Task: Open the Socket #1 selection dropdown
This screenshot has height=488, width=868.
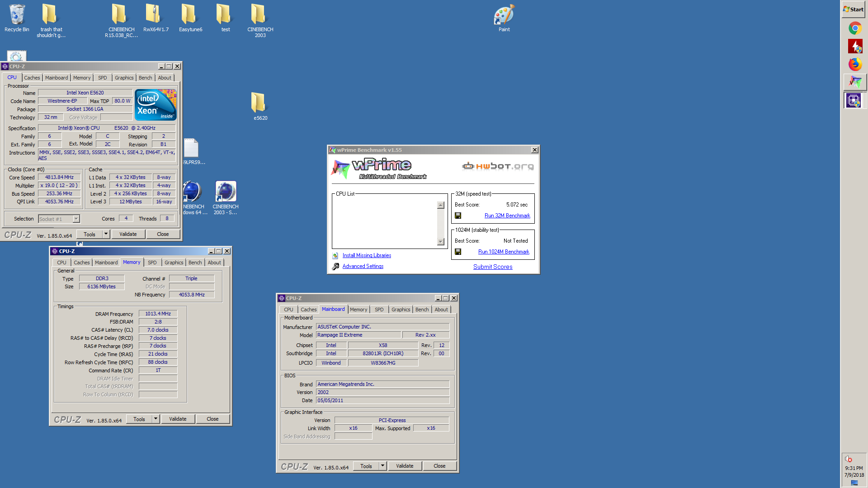Action: click(76, 219)
